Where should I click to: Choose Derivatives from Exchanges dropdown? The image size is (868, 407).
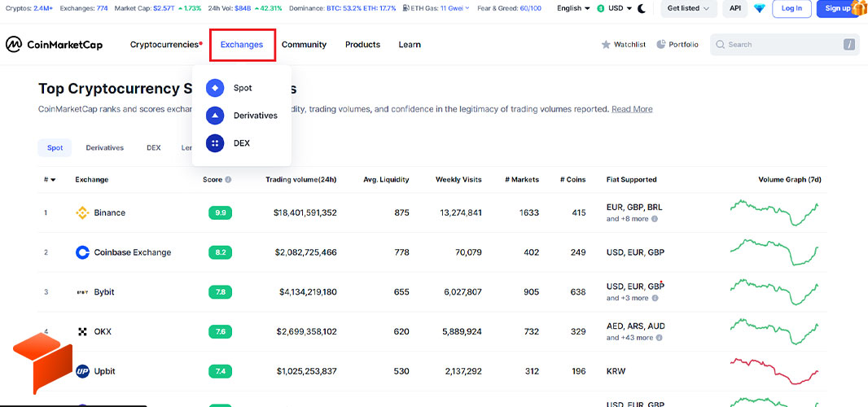(241, 116)
